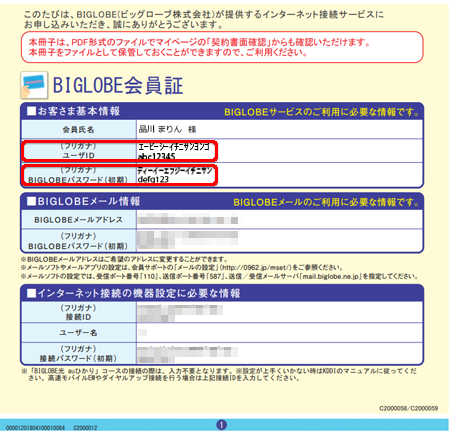Select the 会員氏名 label cell
This screenshot has width=450, height=437.
coord(79,130)
